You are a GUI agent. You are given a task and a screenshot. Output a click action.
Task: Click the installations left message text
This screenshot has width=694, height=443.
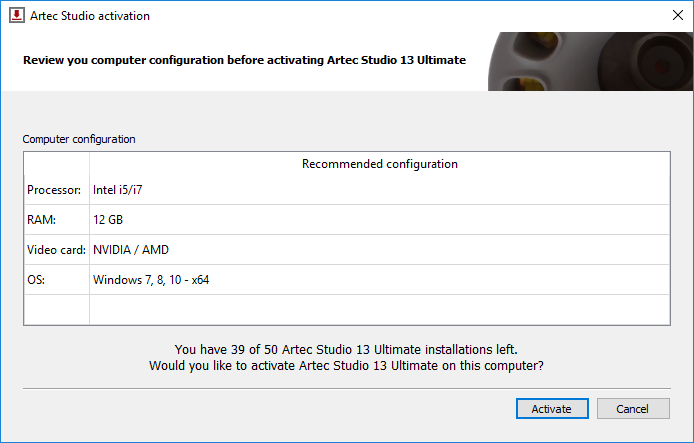346,350
